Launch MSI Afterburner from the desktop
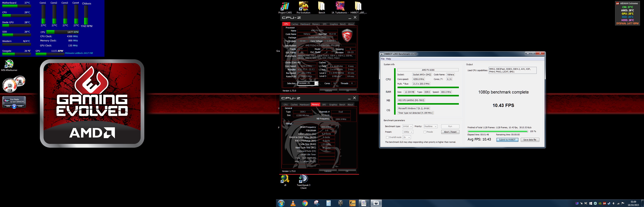This screenshot has height=207, width=644. 9,66
